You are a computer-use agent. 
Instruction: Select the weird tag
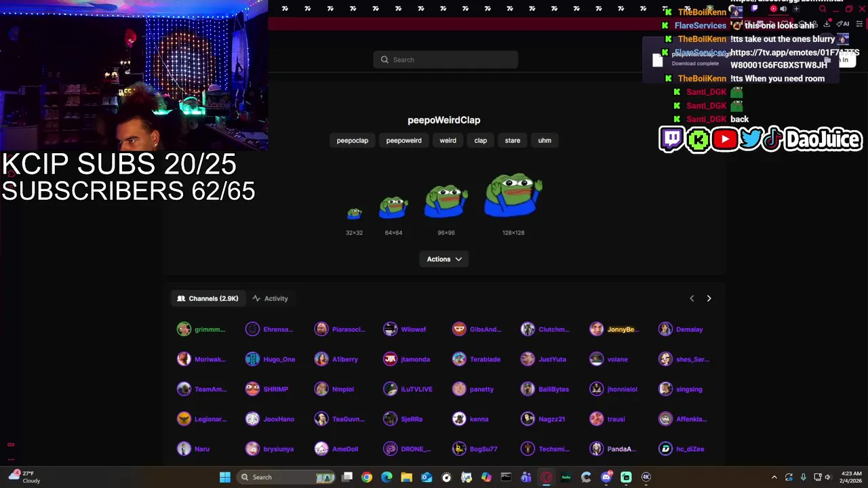(448, 140)
